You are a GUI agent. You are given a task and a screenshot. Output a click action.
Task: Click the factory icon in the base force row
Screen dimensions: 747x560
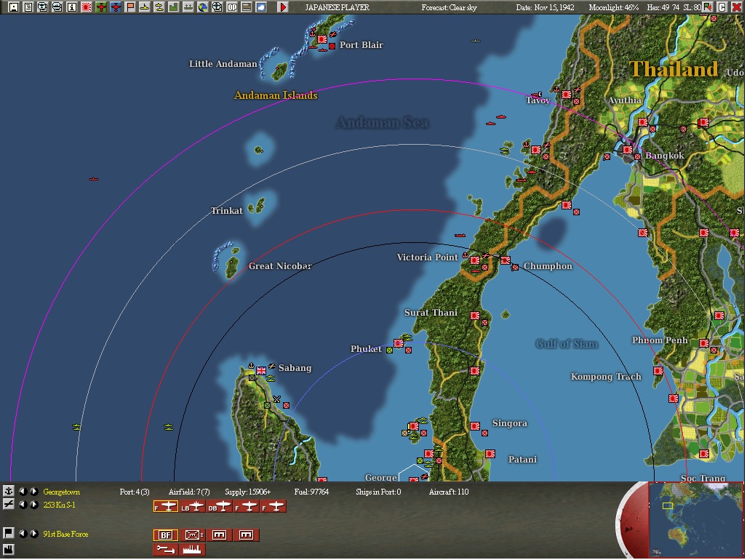click(x=191, y=551)
